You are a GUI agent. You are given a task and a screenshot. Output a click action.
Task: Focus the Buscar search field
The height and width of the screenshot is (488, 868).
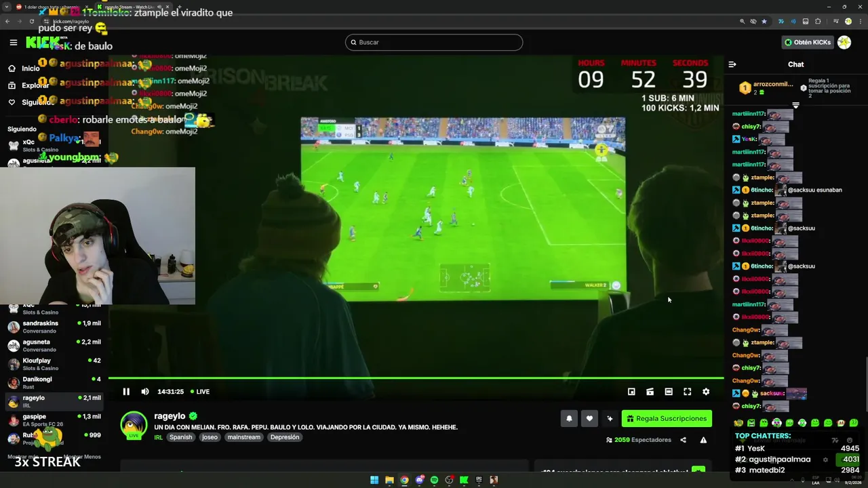(x=434, y=42)
